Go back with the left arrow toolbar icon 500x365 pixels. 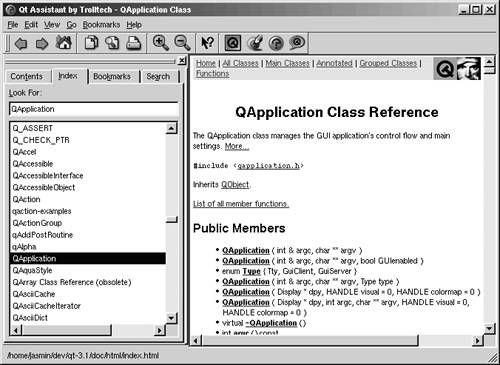21,43
